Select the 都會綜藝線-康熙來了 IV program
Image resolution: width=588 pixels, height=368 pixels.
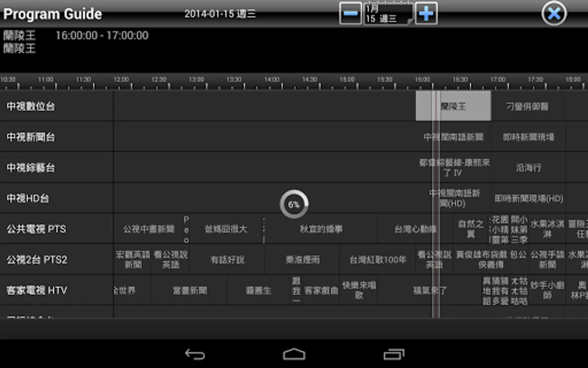pos(453,168)
